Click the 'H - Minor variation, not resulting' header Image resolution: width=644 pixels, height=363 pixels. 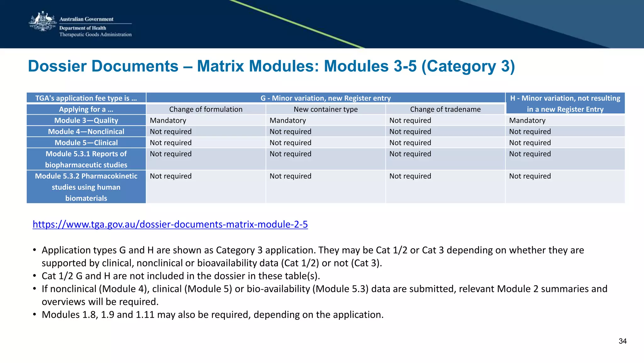565,103
